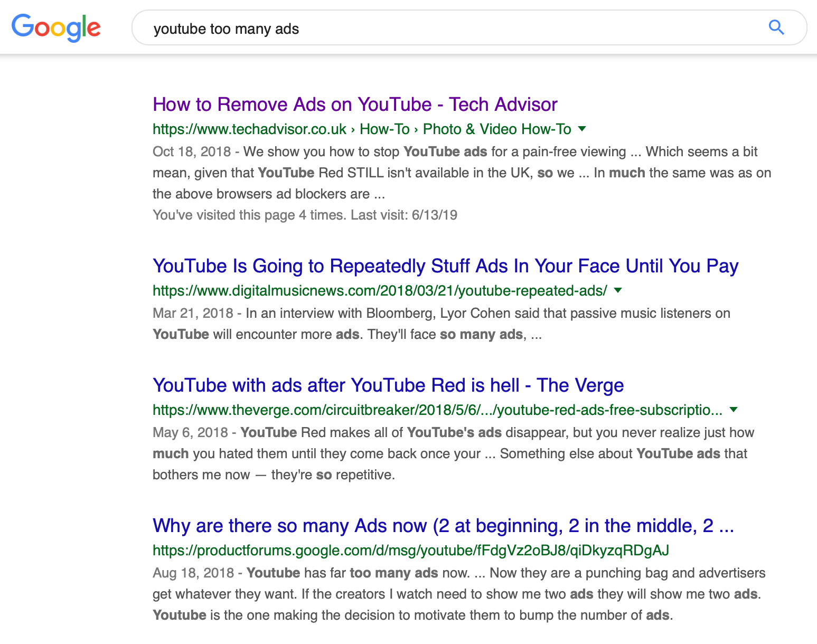The image size is (817, 644).
Task: Click 'You've visited this page 4 times' text
Action: pyautogui.click(x=249, y=215)
